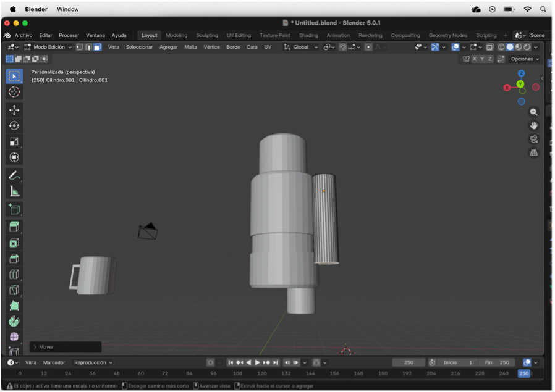This screenshot has width=555, height=392.
Task: Click the frame 250 marker on the timeline
Action: (x=523, y=373)
